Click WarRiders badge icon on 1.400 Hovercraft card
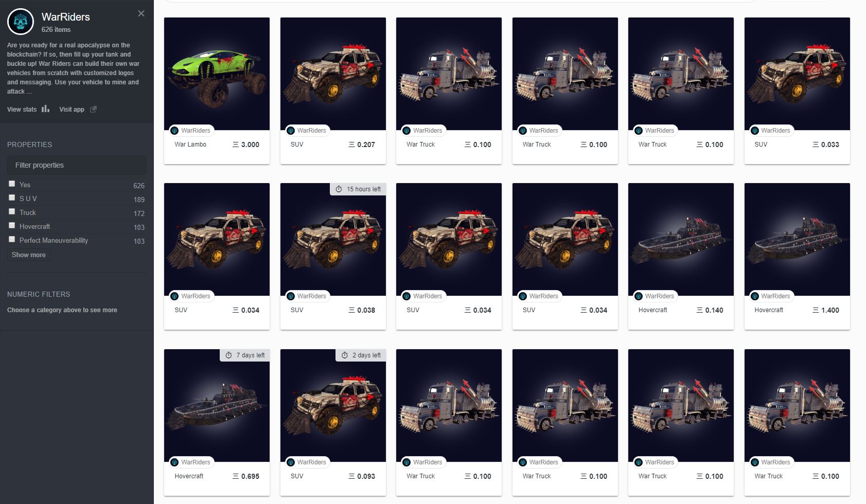866x504 pixels. tap(755, 296)
